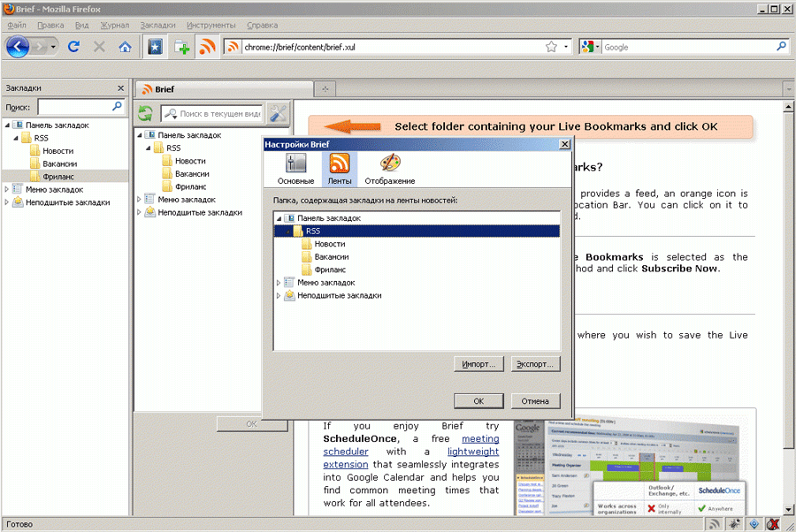Image resolution: width=796 pixels, height=532 pixels.
Task: Open the Журнал menu
Action: (x=114, y=25)
